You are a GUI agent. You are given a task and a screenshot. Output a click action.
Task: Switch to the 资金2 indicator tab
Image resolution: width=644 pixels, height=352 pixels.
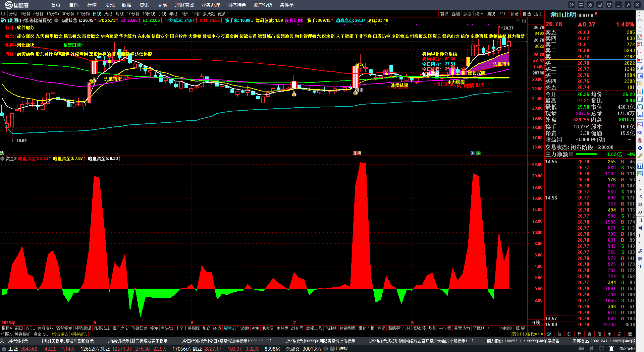[x=229, y=328]
